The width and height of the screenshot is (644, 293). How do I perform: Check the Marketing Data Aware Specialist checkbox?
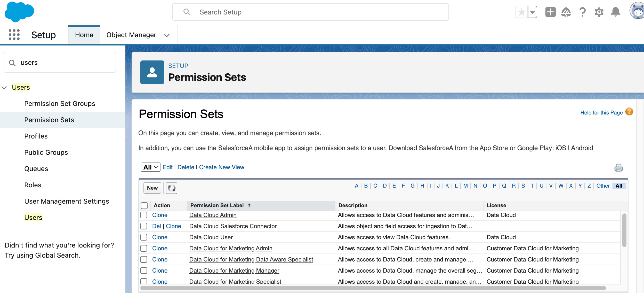pyautogui.click(x=144, y=259)
